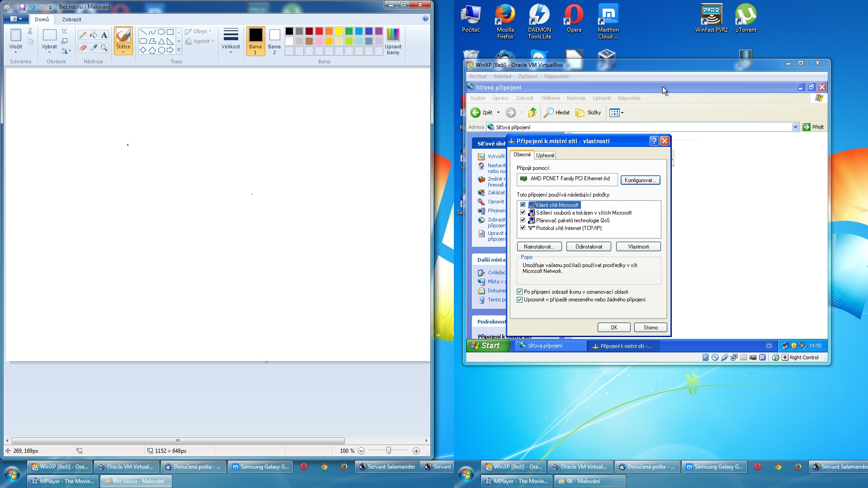868x488 pixels.
Task: Toggle Po připojení zobrazit ikonu checkbox
Action: click(519, 292)
